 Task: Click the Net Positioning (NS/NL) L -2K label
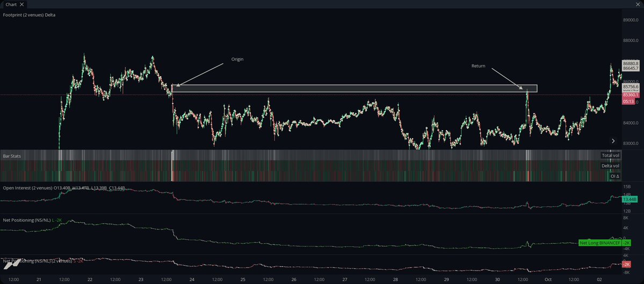coord(32,220)
